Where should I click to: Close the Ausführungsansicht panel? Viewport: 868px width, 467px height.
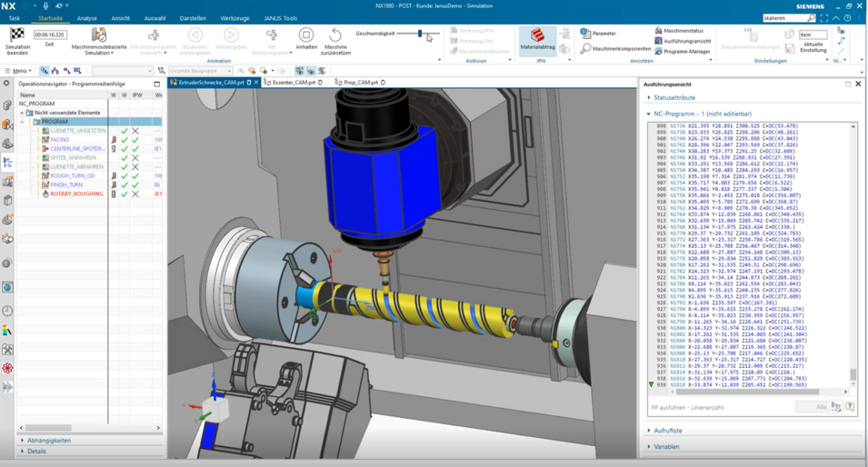[858, 84]
